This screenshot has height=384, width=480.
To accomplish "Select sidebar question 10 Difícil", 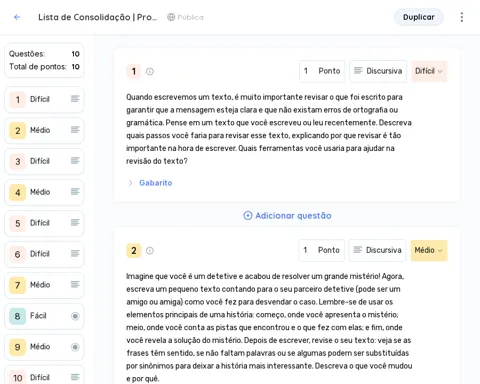I will coord(44,376).
